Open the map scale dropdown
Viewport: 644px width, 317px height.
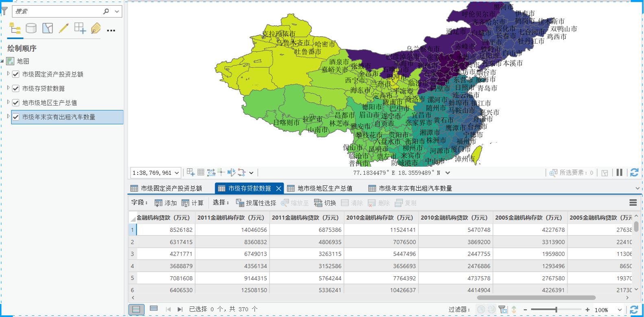(177, 173)
